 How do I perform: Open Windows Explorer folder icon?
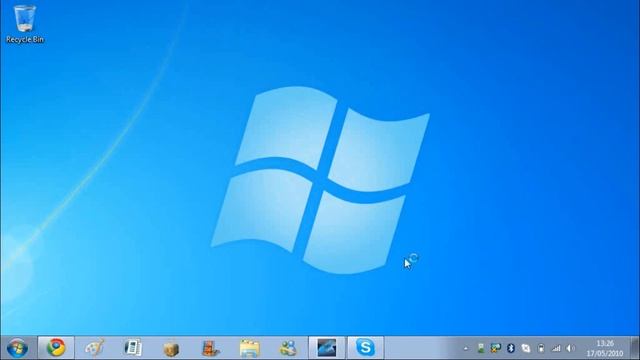pos(249,348)
